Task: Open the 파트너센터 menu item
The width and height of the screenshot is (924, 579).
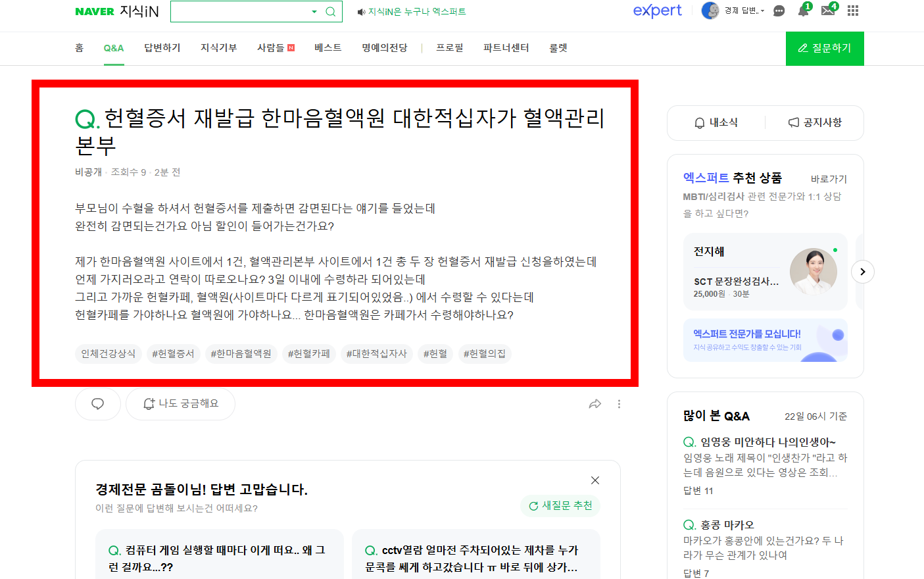Action: tap(506, 48)
